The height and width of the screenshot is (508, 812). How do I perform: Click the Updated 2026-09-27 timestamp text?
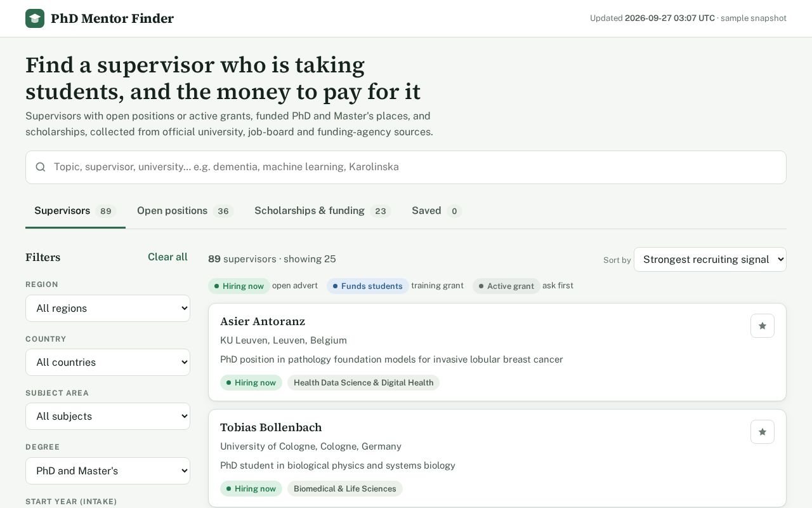688,18
